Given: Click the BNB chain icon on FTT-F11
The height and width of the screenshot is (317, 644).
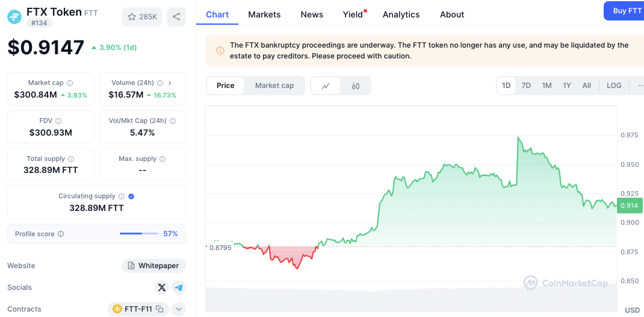Looking at the screenshot, I should coord(117,309).
